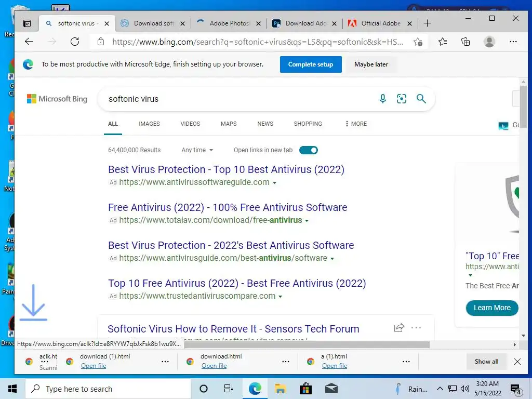Click the address bar URL
The height and width of the screenshot is (399, 532).
click(x=258, y=42)
